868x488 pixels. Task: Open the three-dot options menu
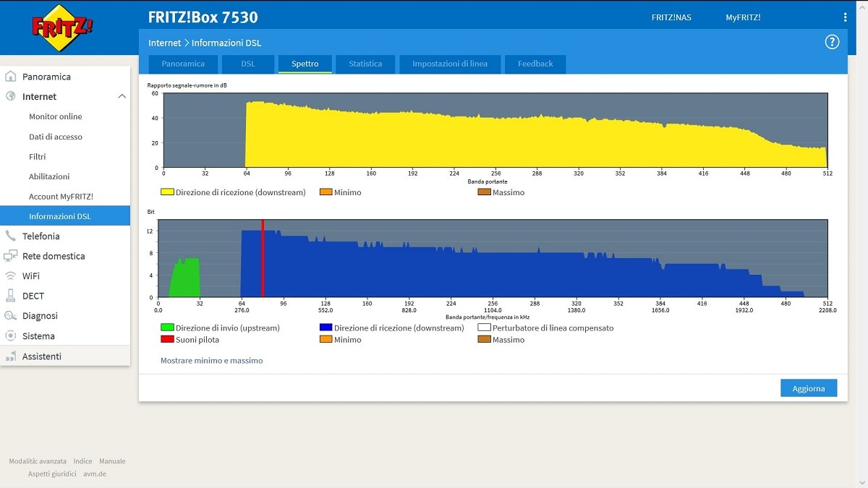click(845, 17)
